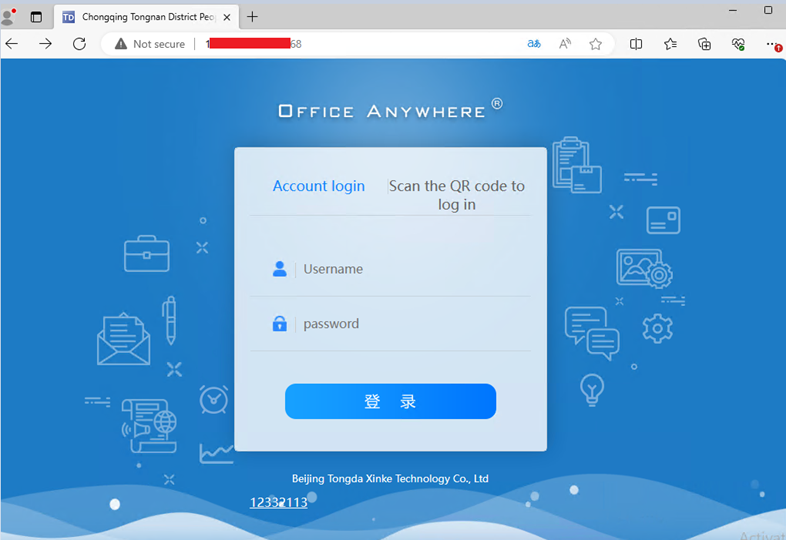Open the 12332113 link at page bottom
The width and height of the screenshot is (786, 540).
click(278, 502)
